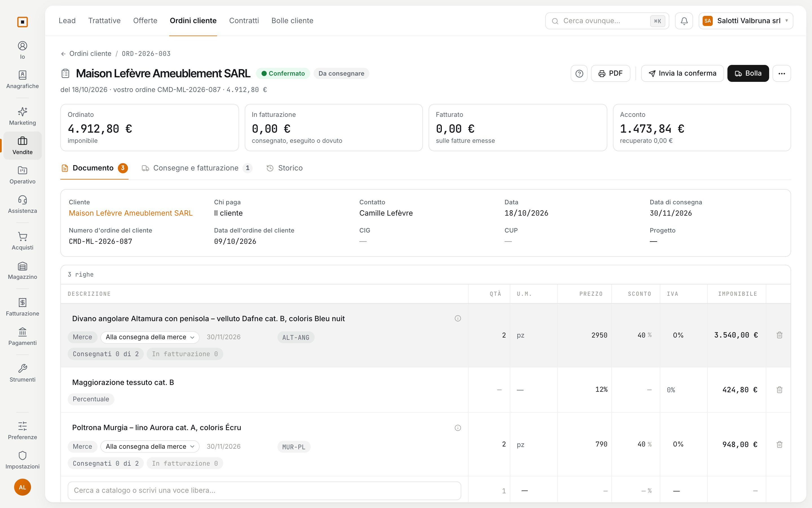Click the Cerca ovunque search field
This screenshot has width=812, height=508.
coord(607,21)
